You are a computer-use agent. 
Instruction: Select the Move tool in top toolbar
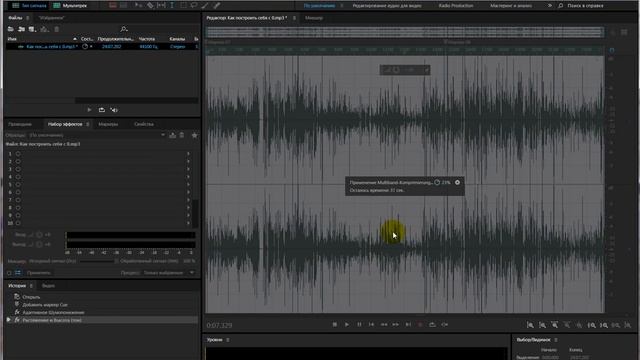[x=138, y=5]
